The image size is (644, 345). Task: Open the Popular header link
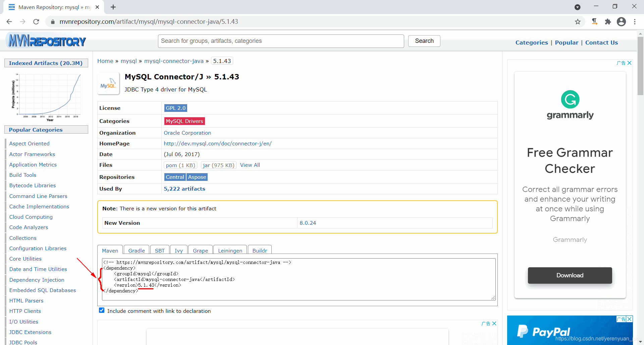pyautogui.click(x=567, y=43)
